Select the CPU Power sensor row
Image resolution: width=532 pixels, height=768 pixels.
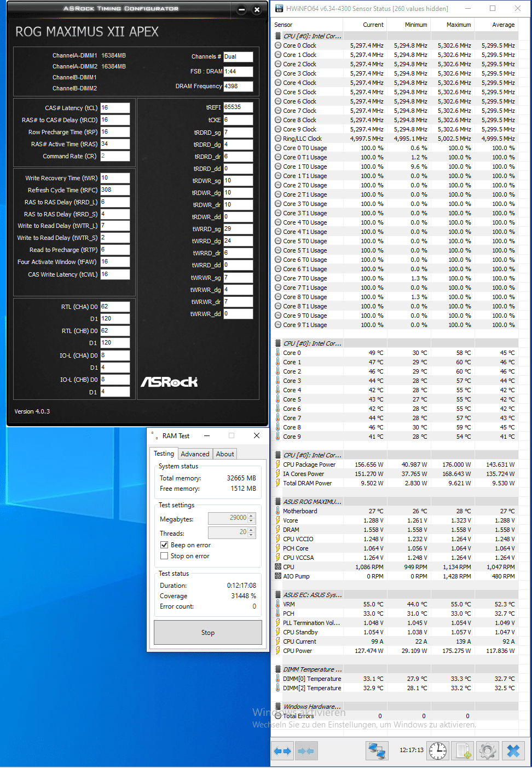point(395,651)
